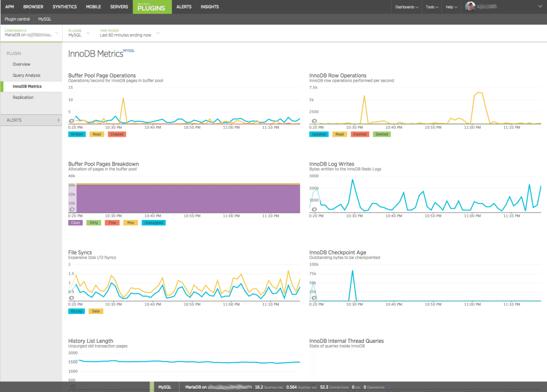Click the InnoDB Checkpoint Age chart icon
547x392 pixels.
coord(314,298)
